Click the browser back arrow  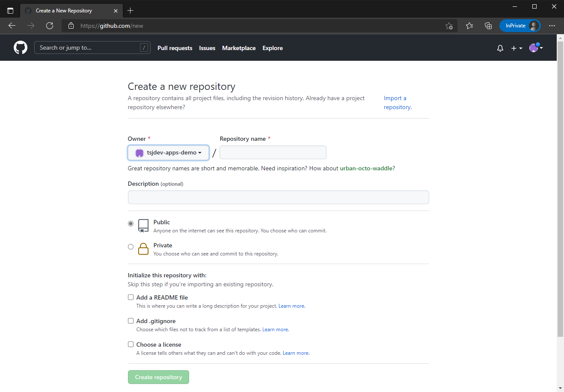tap(12, 26)
